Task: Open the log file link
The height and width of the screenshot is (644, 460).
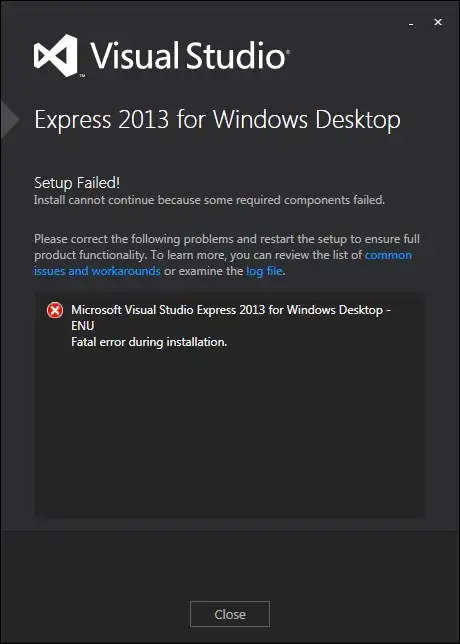Action: (264, 271)
